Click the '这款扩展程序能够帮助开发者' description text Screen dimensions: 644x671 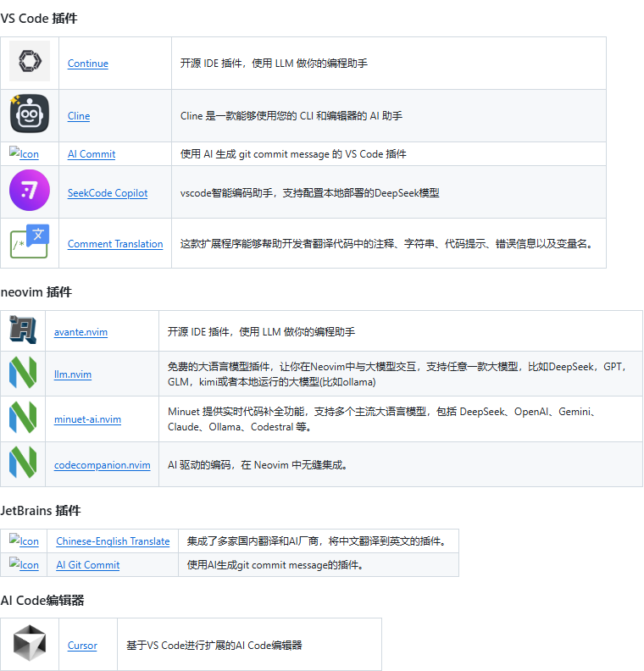point(388,244)
